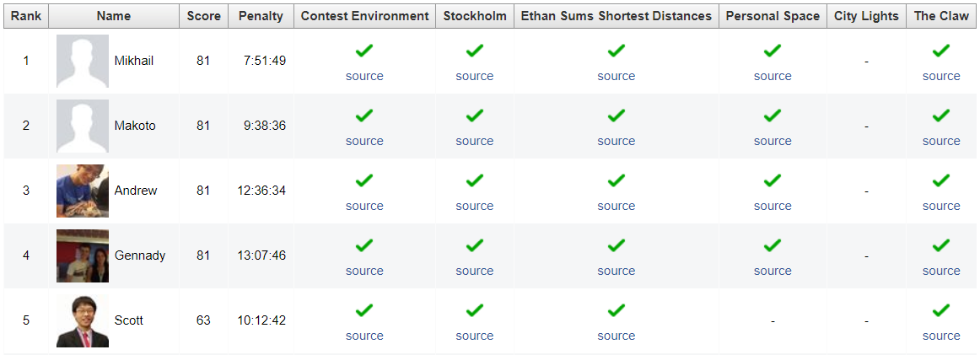Click Gennady's name in the standings

140,255
